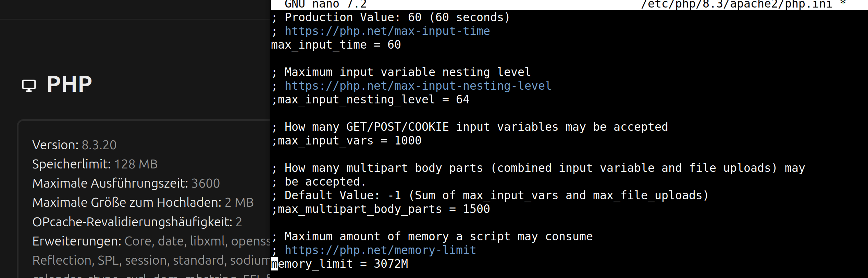This screenshot has height=278, width=868.
Task: Open the php.net/max-input-nesting-level link
Action: [418, 86]
